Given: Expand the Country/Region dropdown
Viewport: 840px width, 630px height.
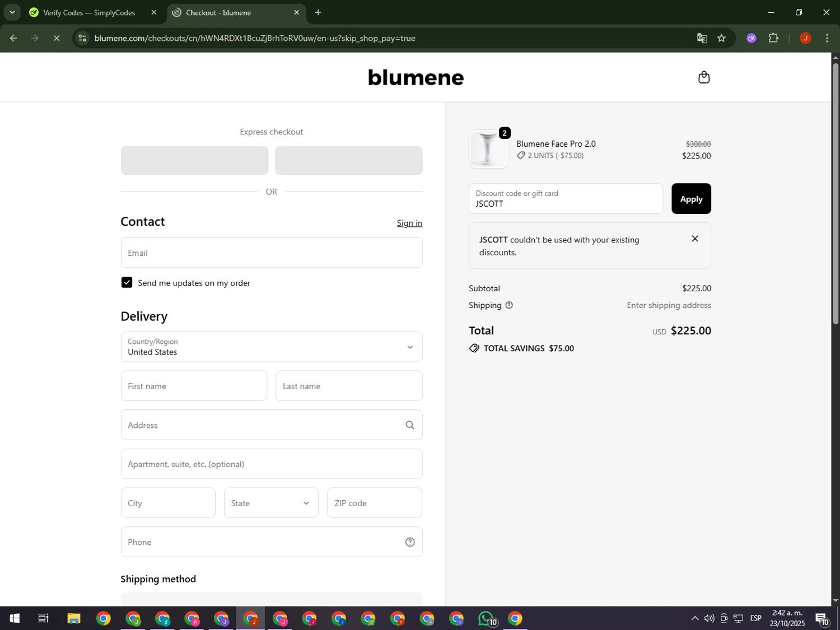Looking at the screenshot, I should click(272, 347).
